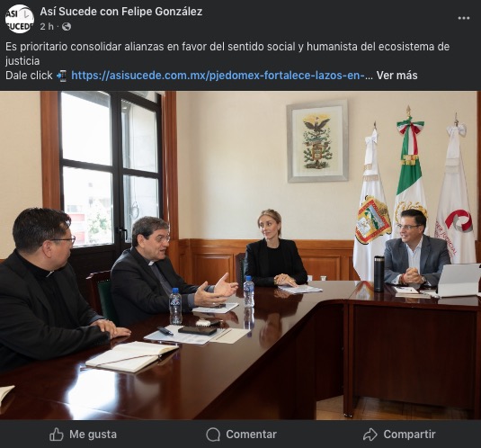Click the phone emoji before the link

tap(62, 76)
